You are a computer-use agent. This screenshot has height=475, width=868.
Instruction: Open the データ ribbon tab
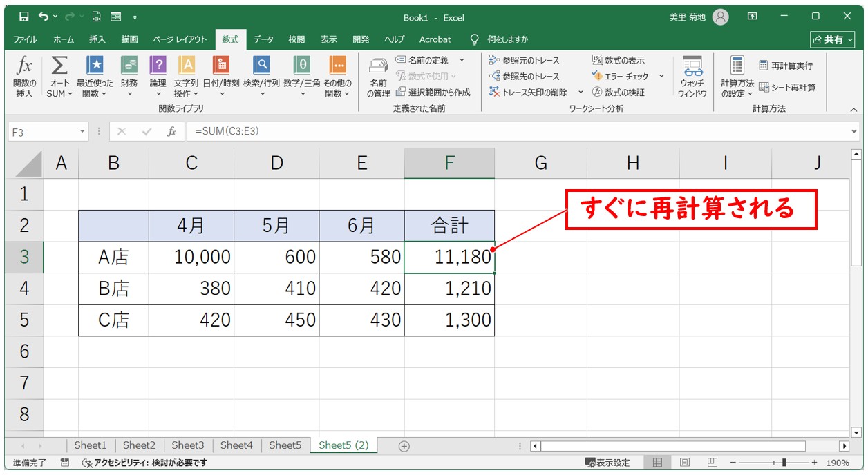[x=263, y=39]
